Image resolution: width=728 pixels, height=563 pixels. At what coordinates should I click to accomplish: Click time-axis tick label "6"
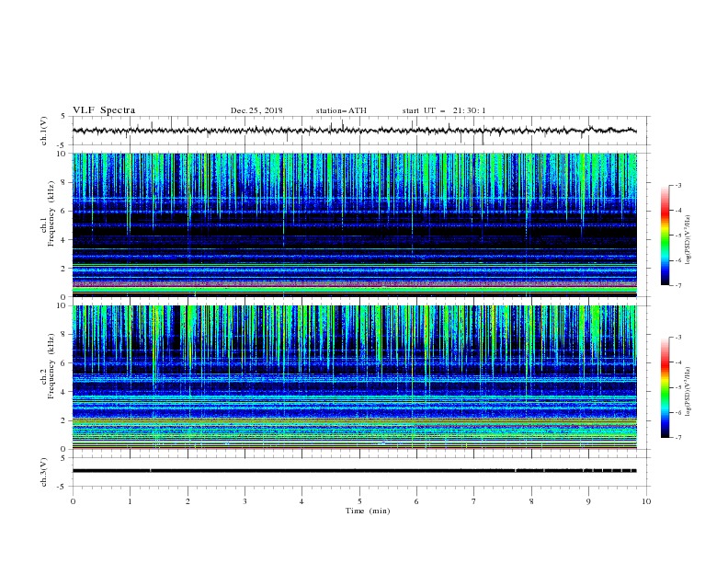(416, 501)
